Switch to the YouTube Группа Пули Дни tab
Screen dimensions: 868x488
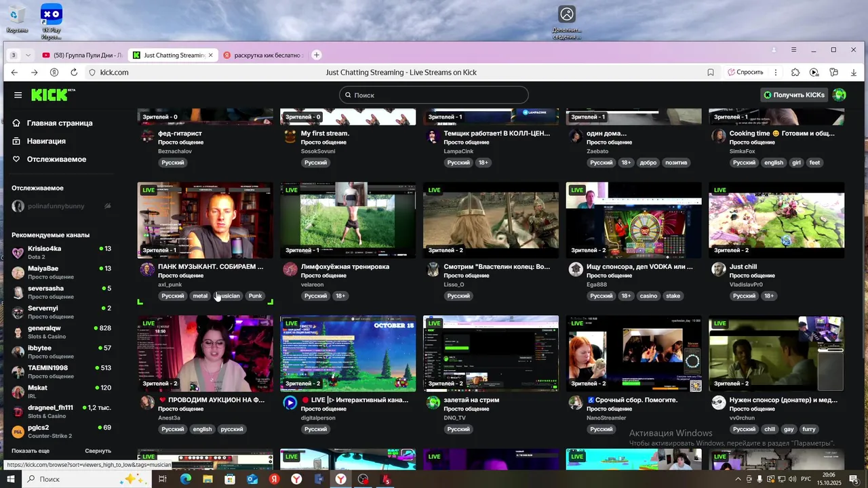click(x=82, y=55)
